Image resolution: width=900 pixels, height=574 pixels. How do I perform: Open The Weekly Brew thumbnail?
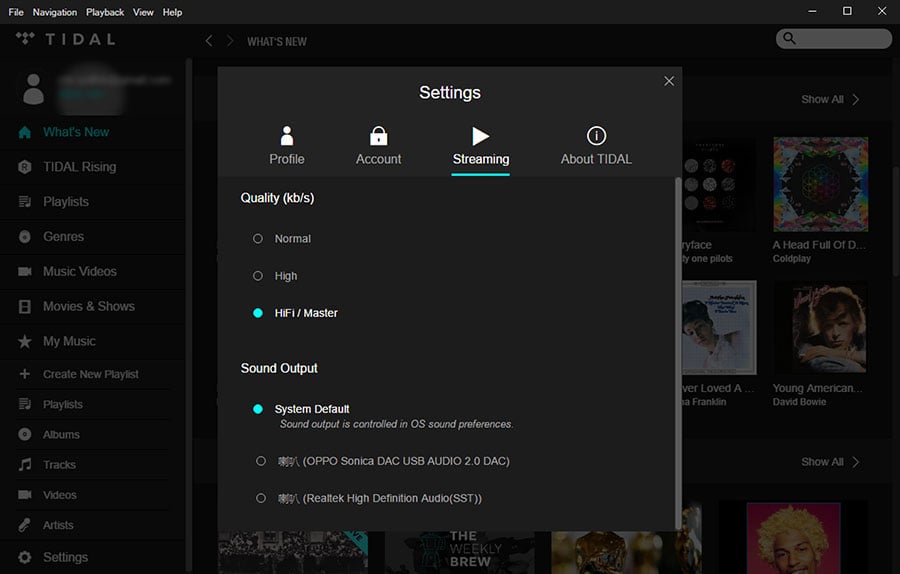point(462,552)
